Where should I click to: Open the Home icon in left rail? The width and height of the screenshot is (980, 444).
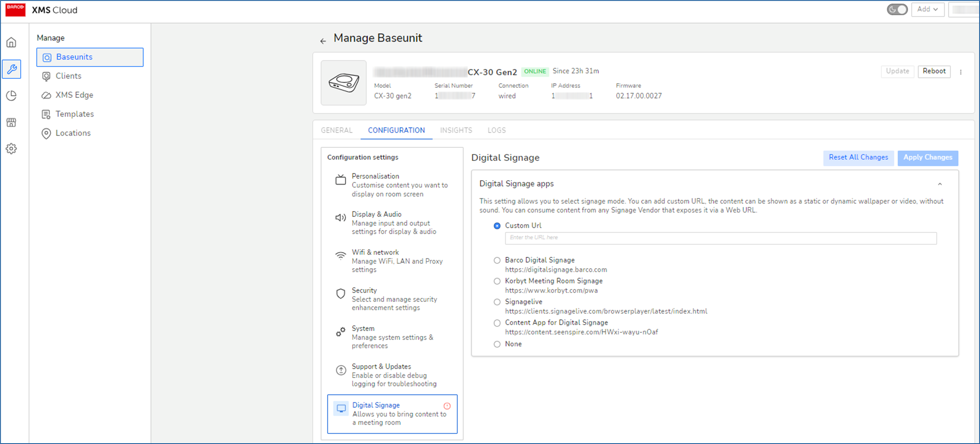point(11,42)
